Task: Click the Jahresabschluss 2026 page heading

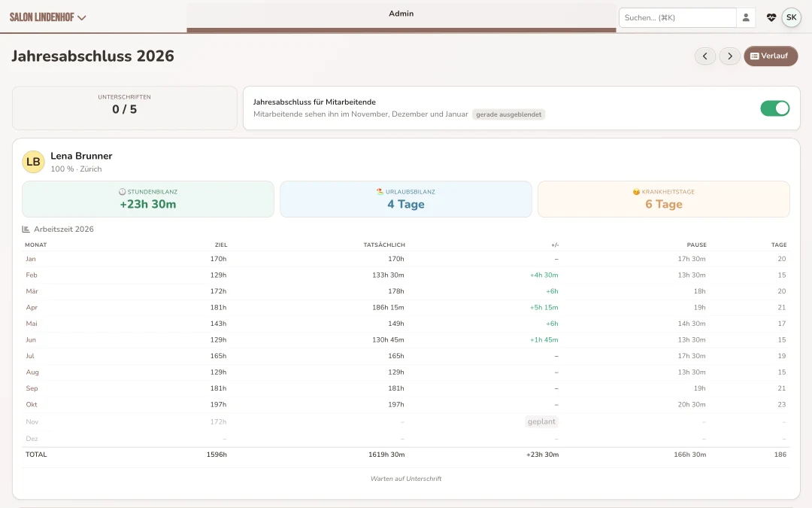Action: click(92, 56)
